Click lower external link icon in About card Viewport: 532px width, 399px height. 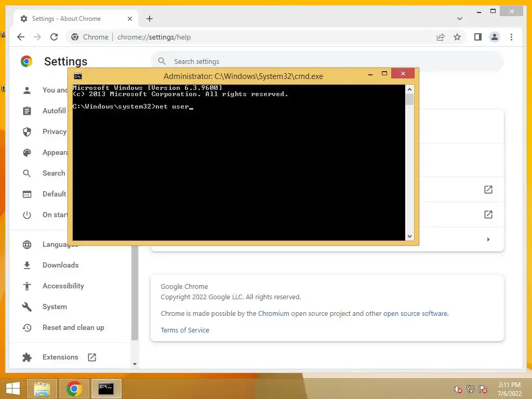coord(488,214)
